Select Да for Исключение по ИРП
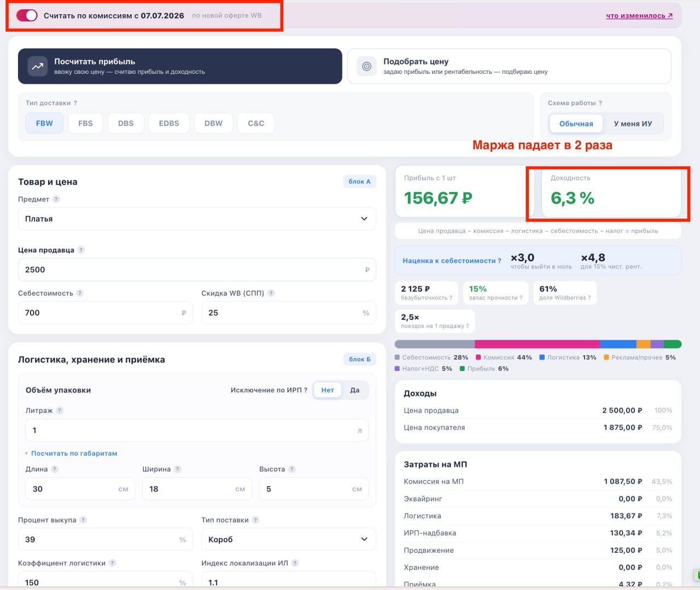The image size is (700, 590). (x=355, y=390)
